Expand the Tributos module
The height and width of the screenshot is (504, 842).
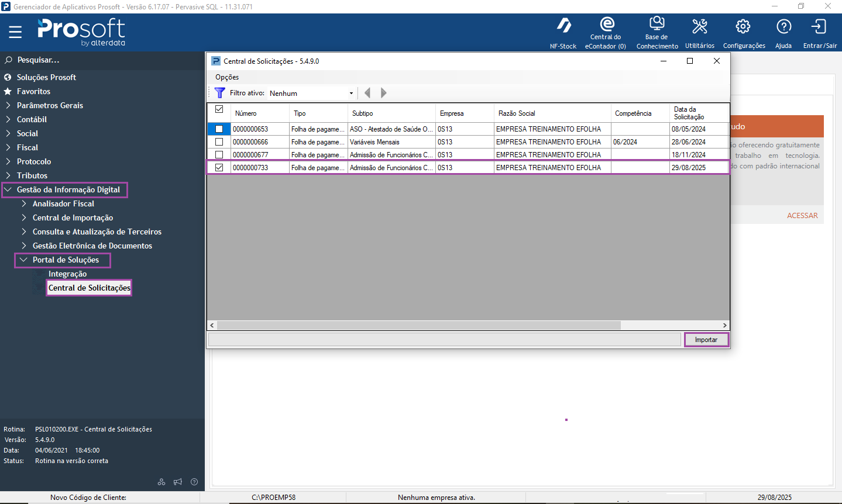point(8,175)
